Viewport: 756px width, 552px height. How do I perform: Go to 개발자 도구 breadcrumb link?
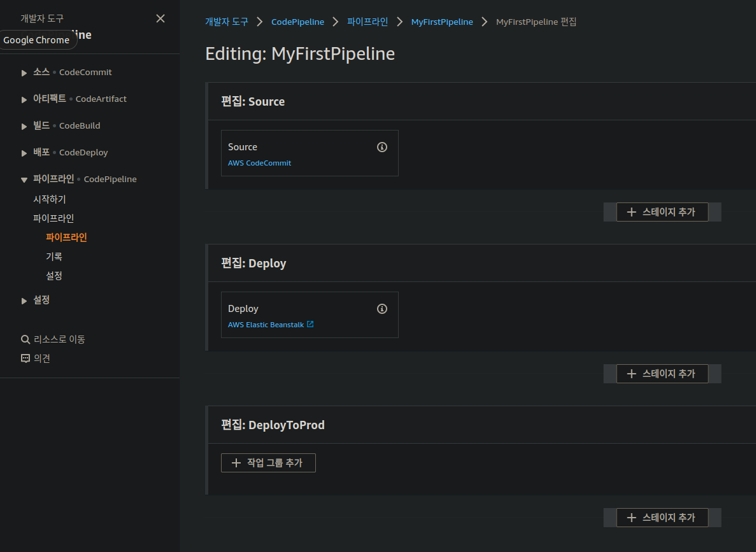click(x=227, y=22)
